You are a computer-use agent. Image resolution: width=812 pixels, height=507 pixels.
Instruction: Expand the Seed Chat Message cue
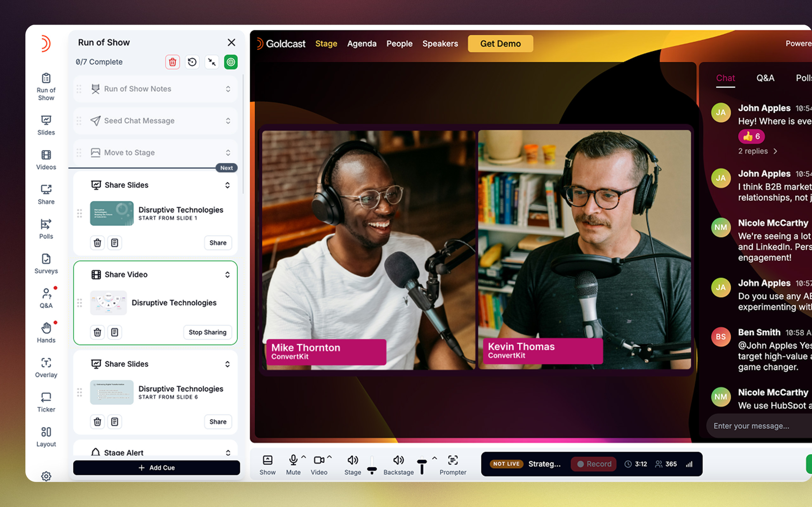point(228,121)
